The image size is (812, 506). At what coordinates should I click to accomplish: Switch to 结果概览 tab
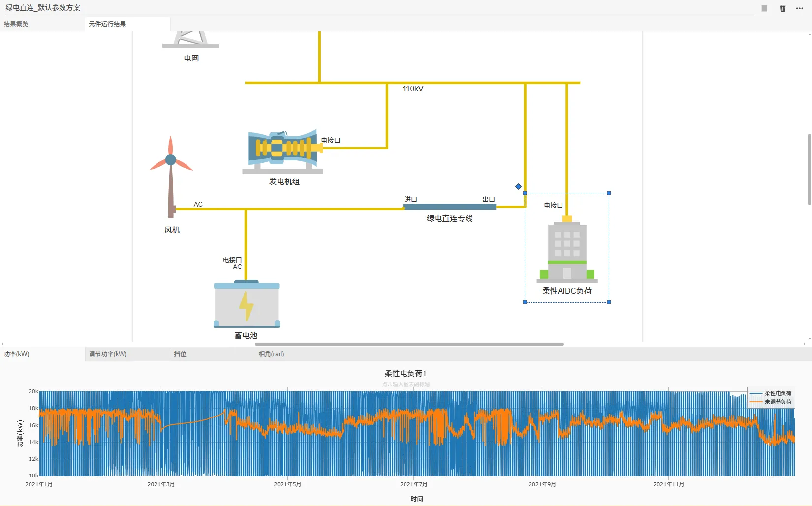coord(16,24)
